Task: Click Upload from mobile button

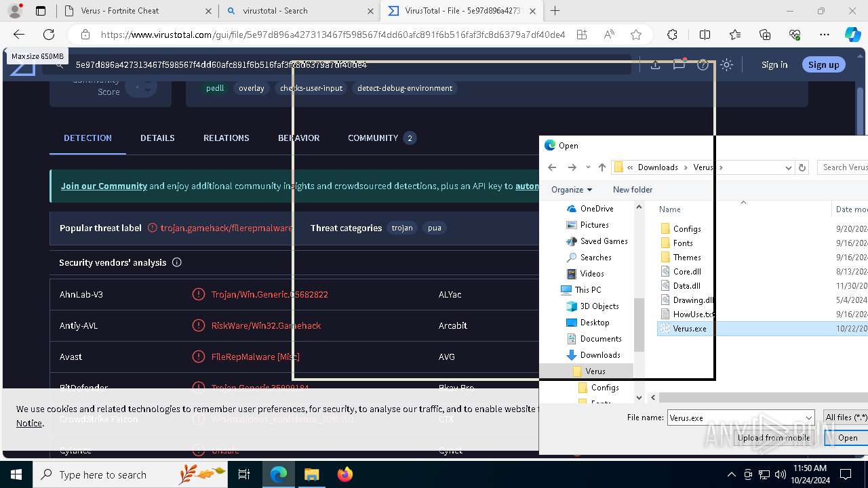Action: [x=774, y=438]
